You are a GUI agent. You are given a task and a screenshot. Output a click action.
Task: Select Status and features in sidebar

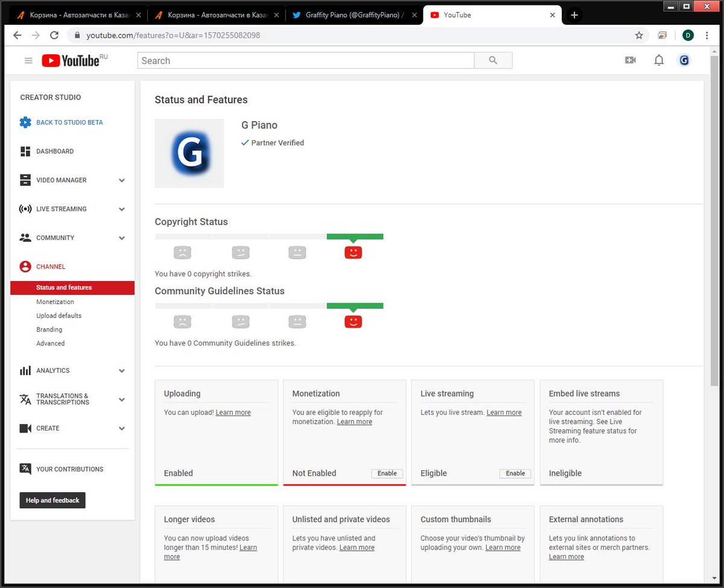[72, 288]
